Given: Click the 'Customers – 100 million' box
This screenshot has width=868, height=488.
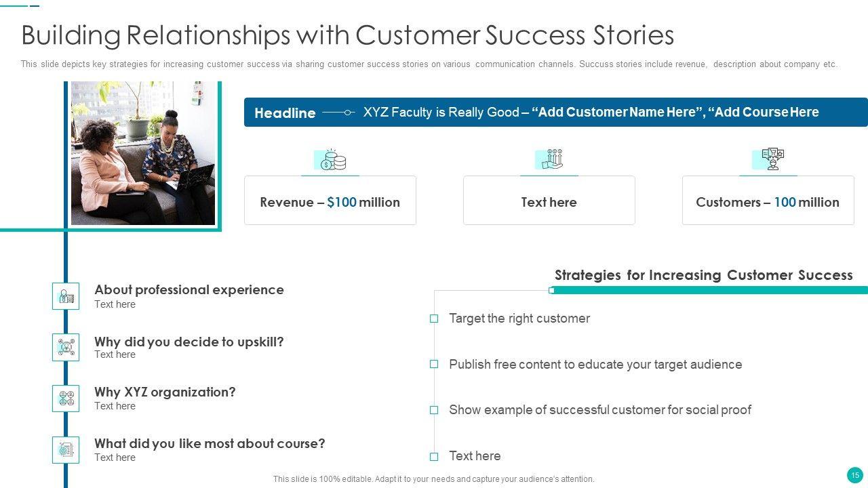Looking at the screenshot, I should coord(768,202).
